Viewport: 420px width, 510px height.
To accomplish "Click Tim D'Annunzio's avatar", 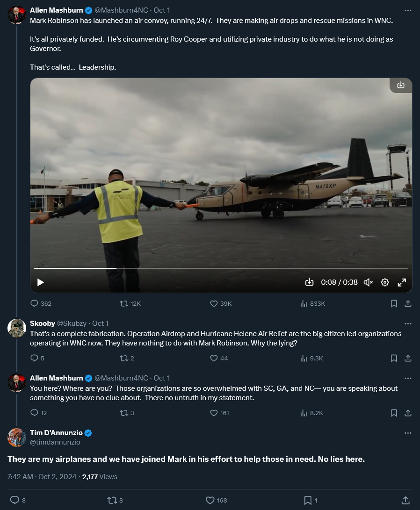I will coord(16,438).
